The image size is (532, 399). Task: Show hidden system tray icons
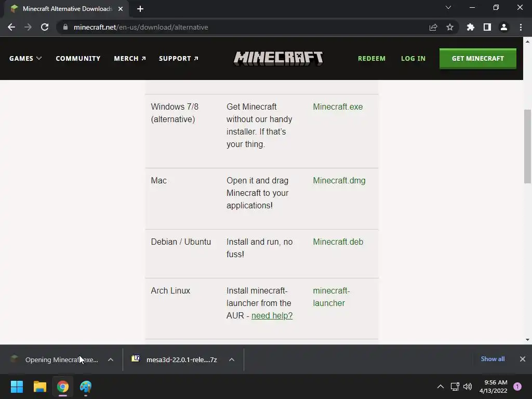(441, 387)
